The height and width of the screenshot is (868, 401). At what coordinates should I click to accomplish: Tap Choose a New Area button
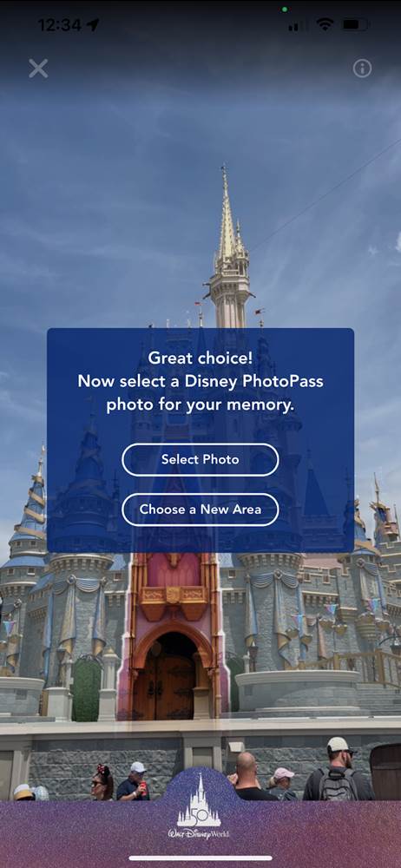pyautogui.click(x=200, y=510)
